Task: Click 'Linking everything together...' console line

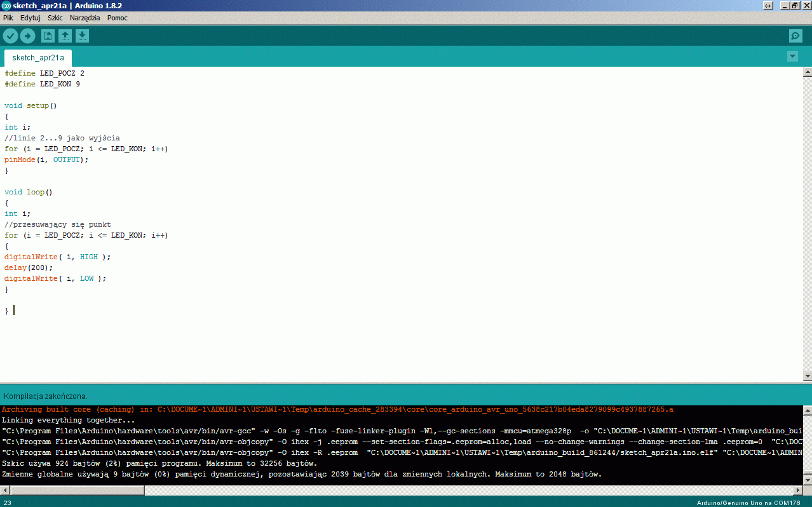Action: [68, 420]
